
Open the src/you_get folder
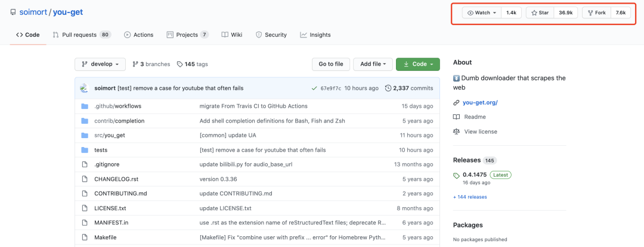109,135
